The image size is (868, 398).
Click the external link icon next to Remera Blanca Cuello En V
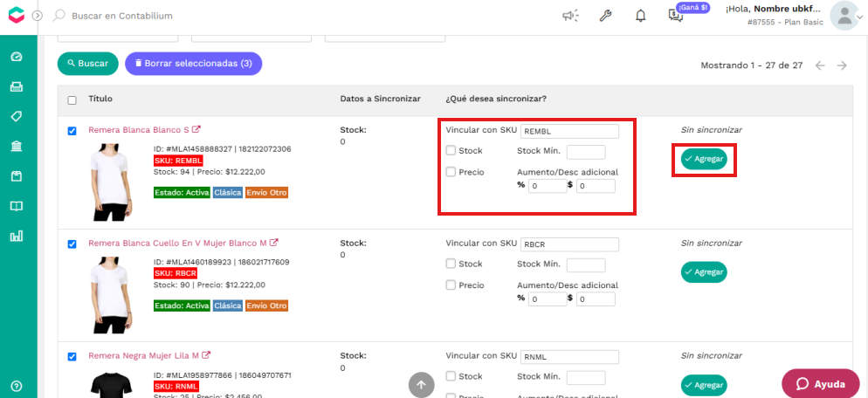[x=273, y=243]
